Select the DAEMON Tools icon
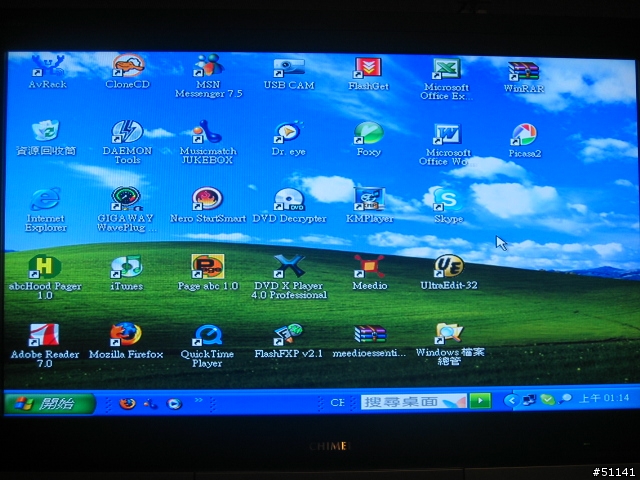The height and width of the screenshot is (480, 640). pyautogui.click(x=127, y=142)
